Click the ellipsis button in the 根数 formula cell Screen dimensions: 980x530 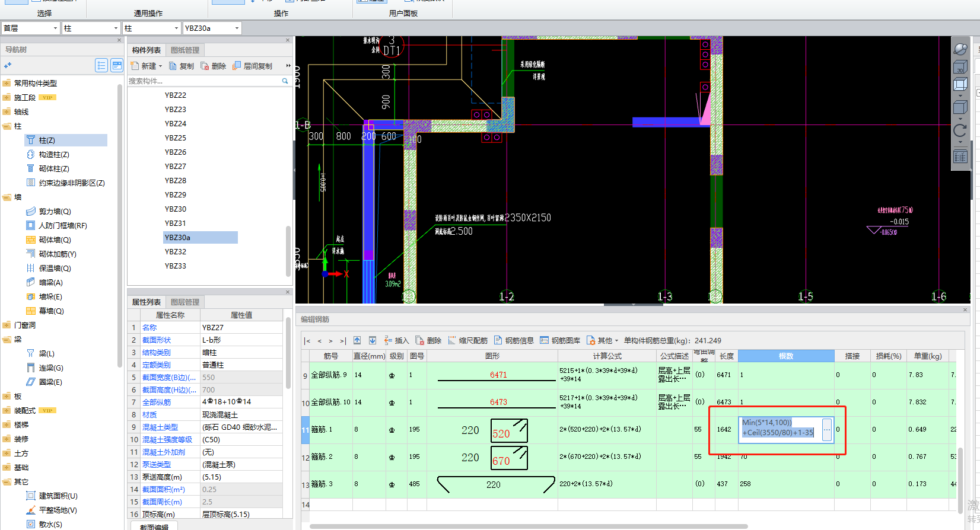click(827, 430)
